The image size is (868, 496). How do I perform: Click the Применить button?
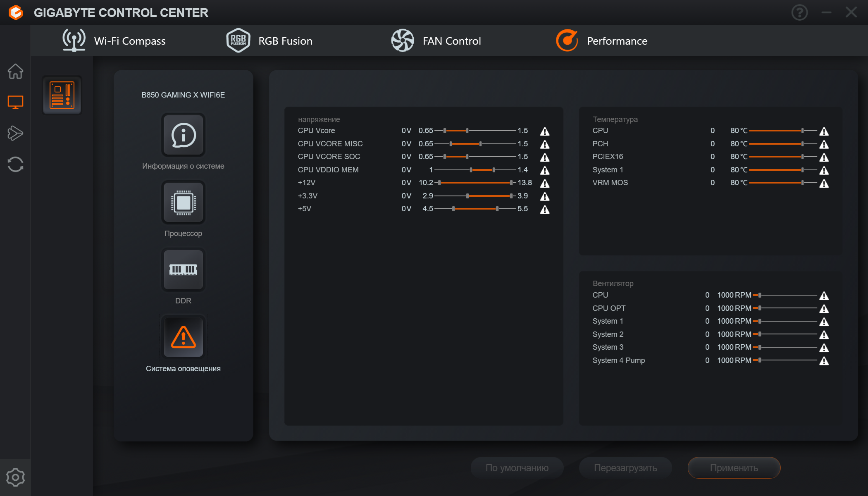pyautogui.click(x=734, y=468)
